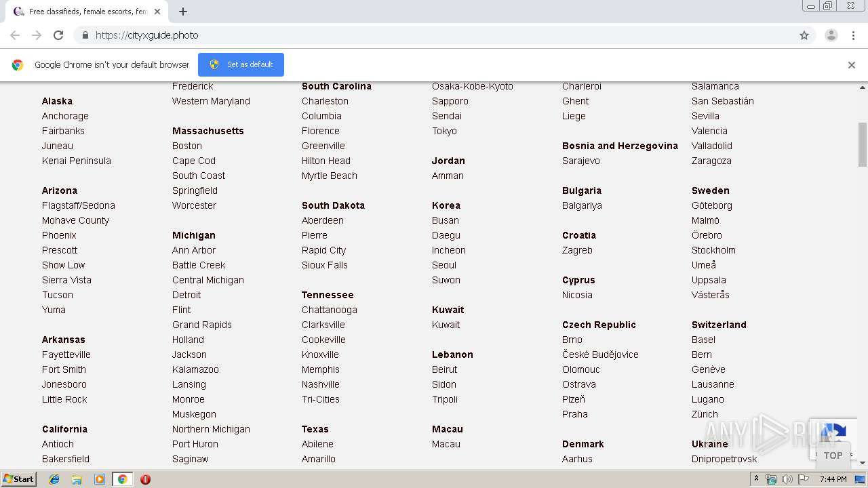Open network tray icon
The width and height of the screenshot is (868, 488).
coord(771,479)
